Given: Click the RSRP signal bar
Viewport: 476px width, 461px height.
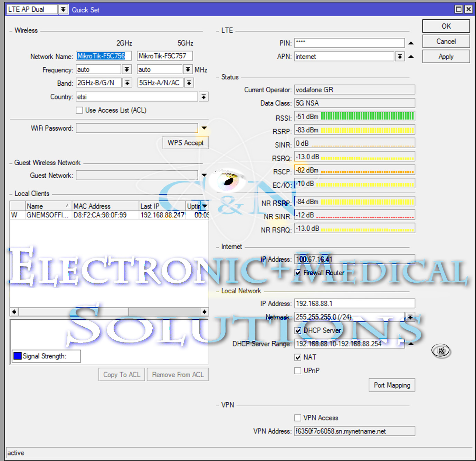Looking at the screenshot, I should 367,130.
